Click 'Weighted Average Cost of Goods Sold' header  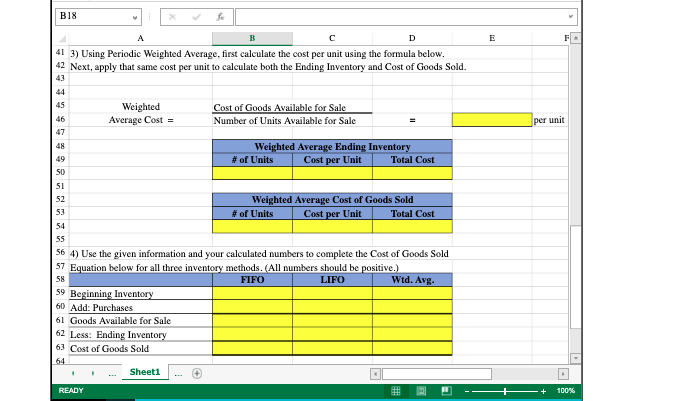pos(332,200)
